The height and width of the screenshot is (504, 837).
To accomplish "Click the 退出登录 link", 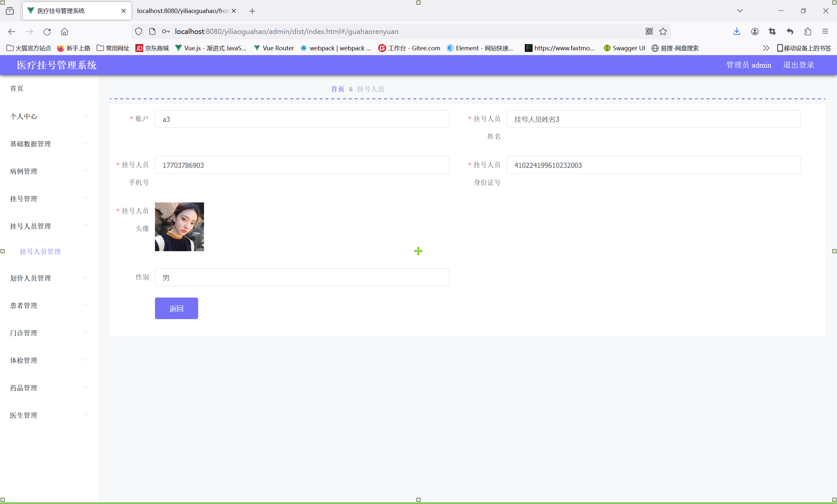I will pos(798,65).
